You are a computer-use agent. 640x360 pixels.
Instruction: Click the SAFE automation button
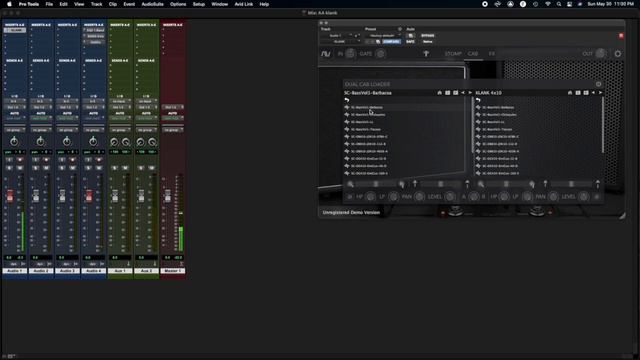click(410, 42)
